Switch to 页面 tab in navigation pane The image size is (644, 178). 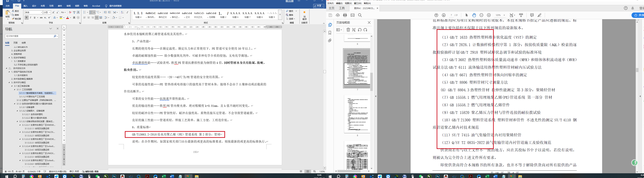pos(15,43)
